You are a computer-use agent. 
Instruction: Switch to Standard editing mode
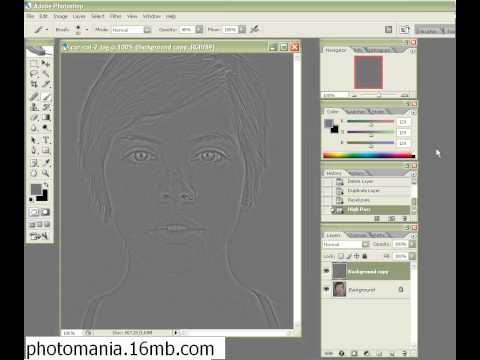34,212
